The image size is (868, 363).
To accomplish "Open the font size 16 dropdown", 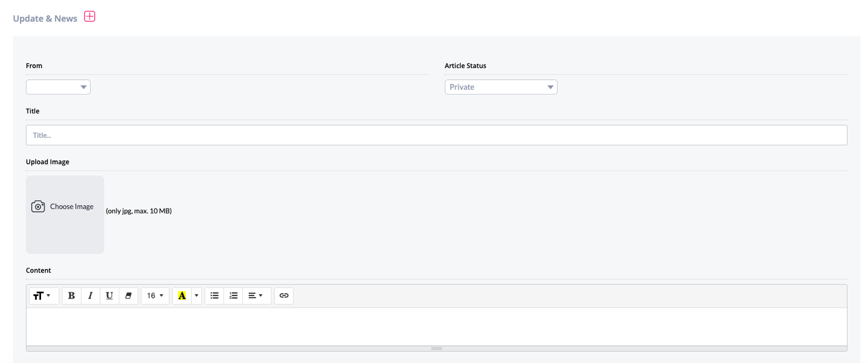I will point(155,295).
